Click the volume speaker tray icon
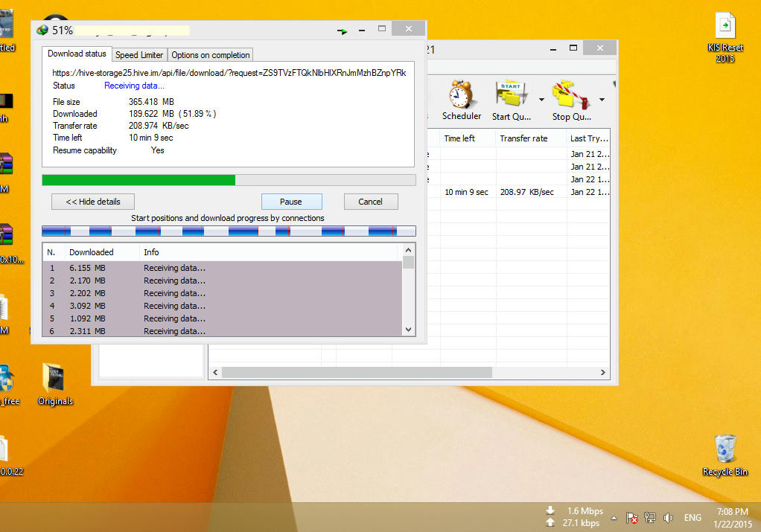The image size is (761, 532). pos(668,517)
